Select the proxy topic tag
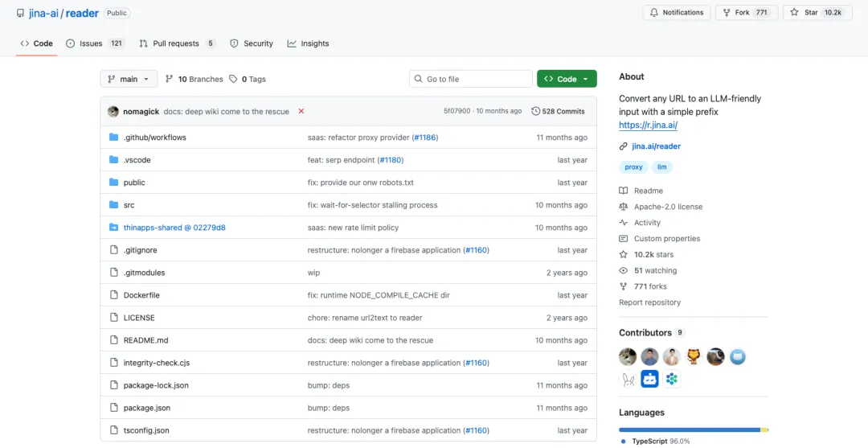Viewport: 868px width, 448px height. coord(634,167)
